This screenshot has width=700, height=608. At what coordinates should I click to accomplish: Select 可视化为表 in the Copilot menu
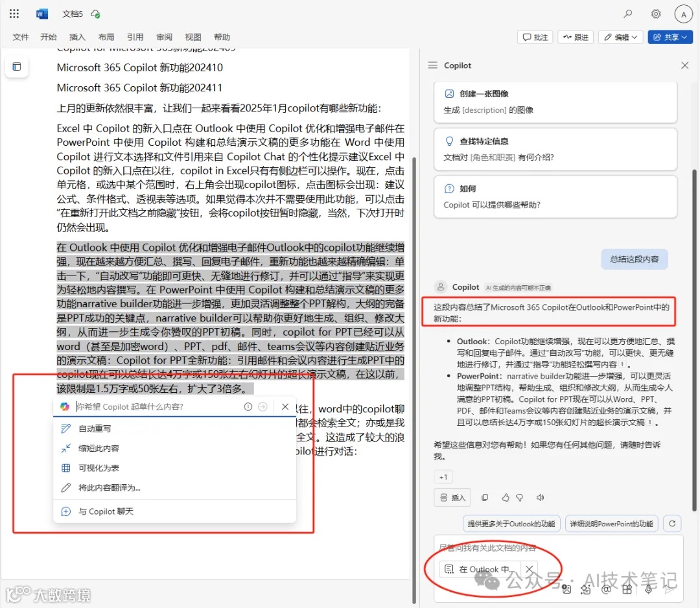174,468
